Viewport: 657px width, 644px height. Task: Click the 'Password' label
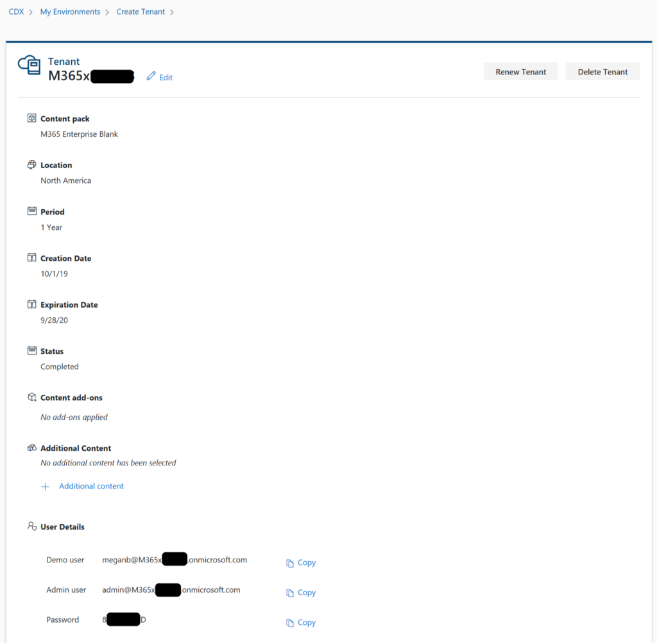(62, 620)
